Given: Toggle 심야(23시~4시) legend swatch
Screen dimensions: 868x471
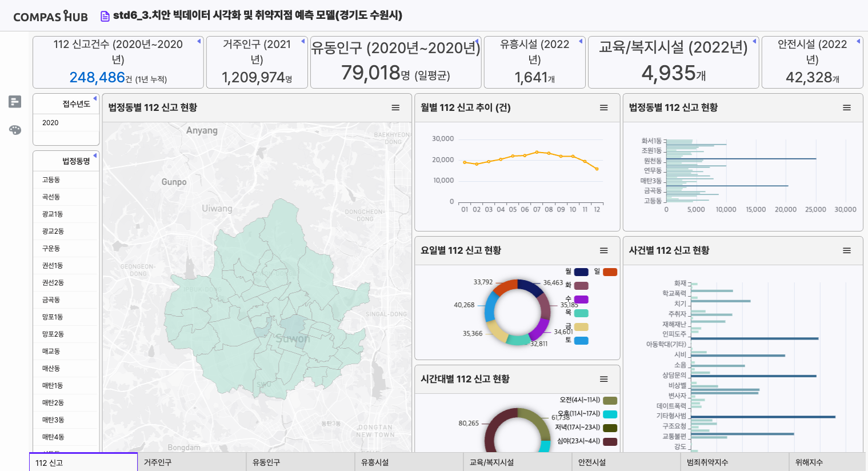Looking at the screenshot, I should (610, 442).
